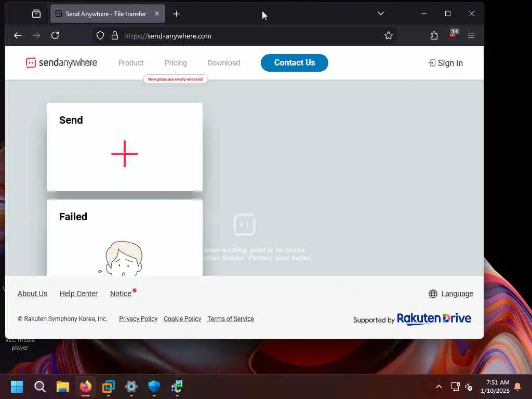Open Windows taskbar search
This screenshot has height=399, width=532.
click(x=39, y=387)
